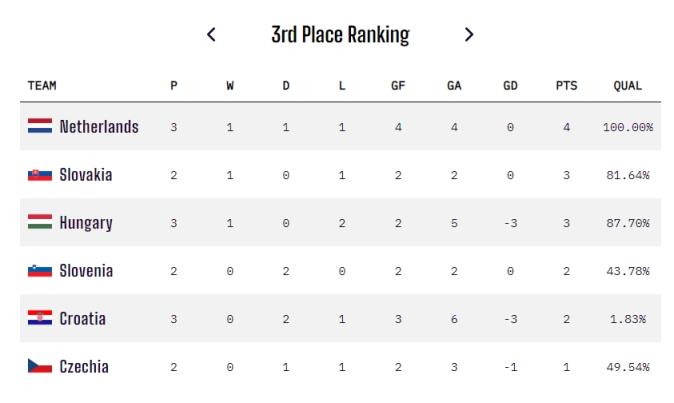Open the Netherlands team link
Viewport: 674px width, 403px height.
coord(99,127)
